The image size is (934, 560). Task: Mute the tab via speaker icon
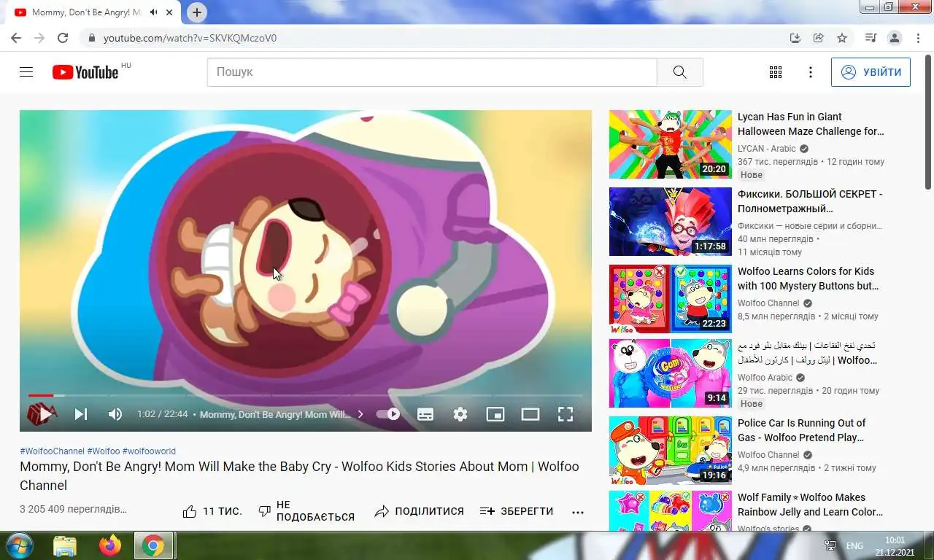click(x=154, y=12)
